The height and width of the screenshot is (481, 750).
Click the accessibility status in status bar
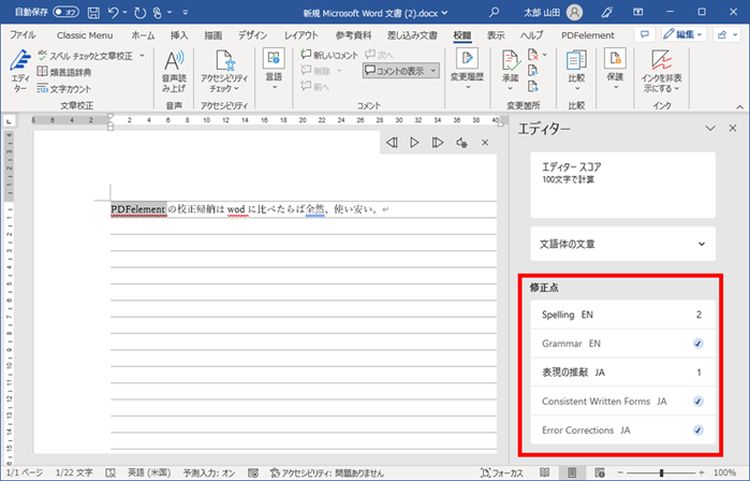click(x=327, y=473)
